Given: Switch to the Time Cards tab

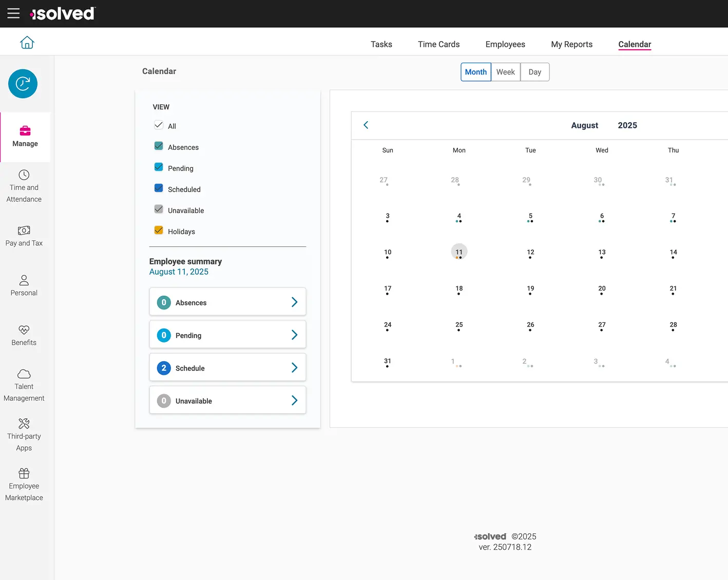Looking at the screenshot, I should (x=438, y=44).
